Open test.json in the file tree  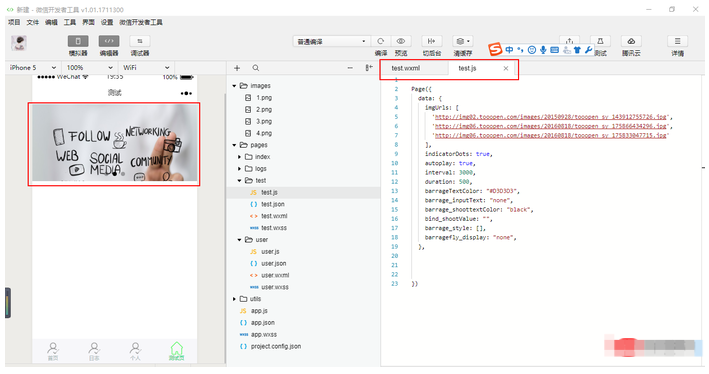pyautogui.click(x=273, y=204)
